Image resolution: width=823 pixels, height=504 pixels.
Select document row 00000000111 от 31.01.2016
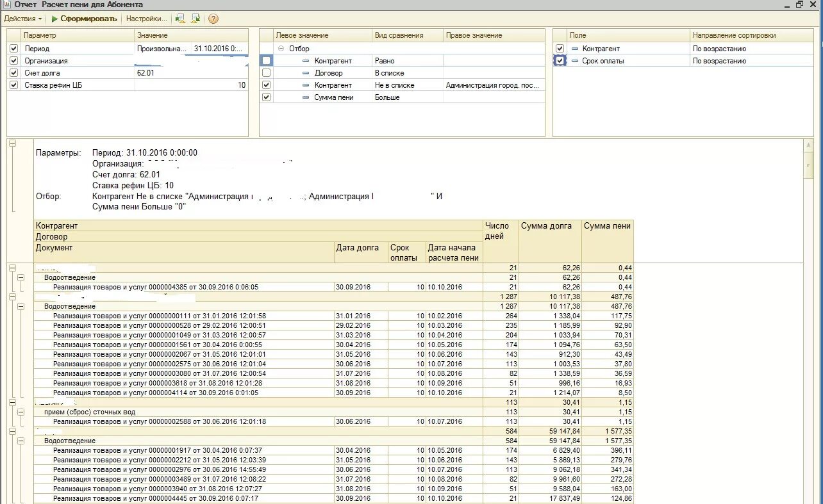point(160,316)
